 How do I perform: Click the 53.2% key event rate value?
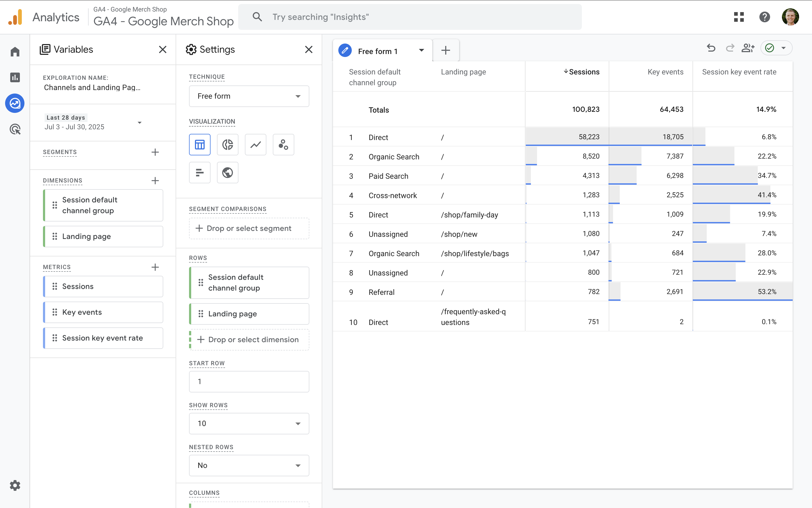[x=767, y=292]
